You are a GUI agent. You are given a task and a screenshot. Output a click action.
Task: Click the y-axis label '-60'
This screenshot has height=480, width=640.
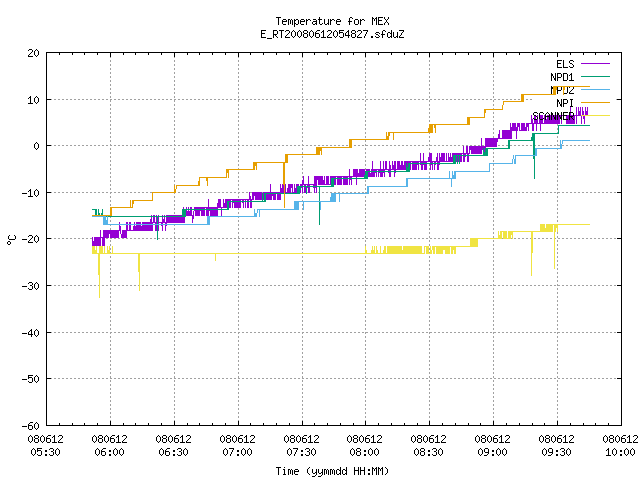[31, 426]
